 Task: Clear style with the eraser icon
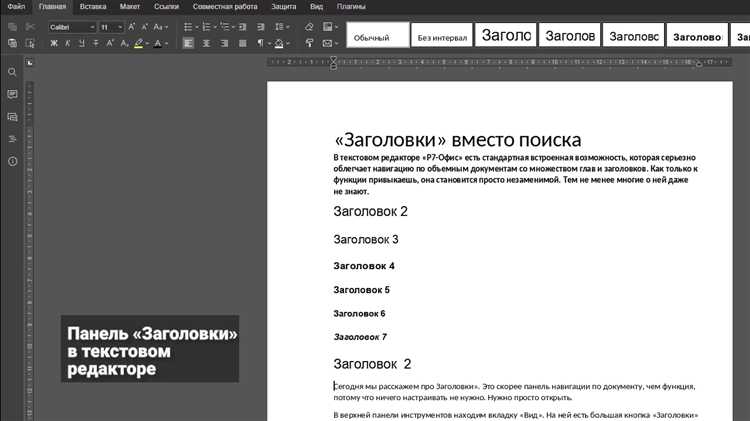309,27
